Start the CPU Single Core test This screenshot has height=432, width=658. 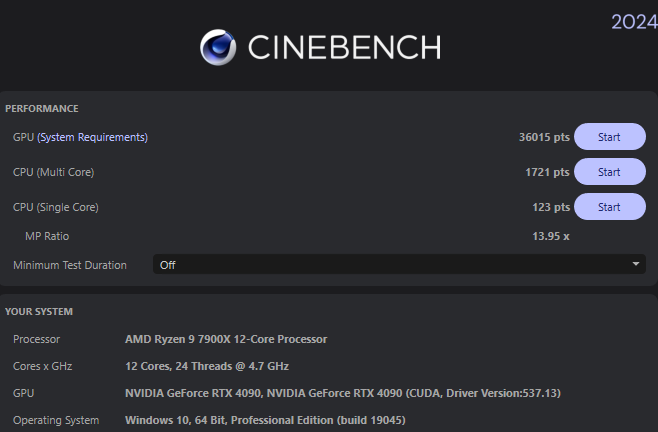(x=609, y=207)
